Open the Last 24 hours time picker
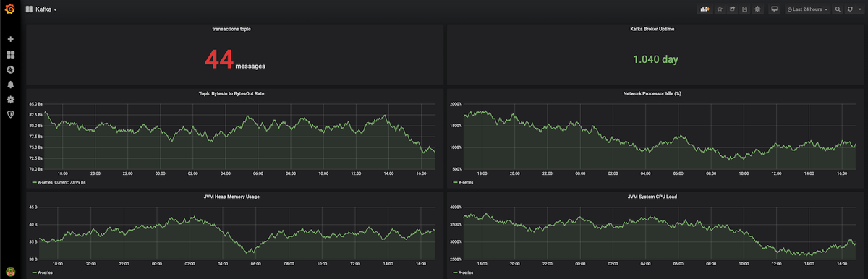 click(x=807, y=9)
